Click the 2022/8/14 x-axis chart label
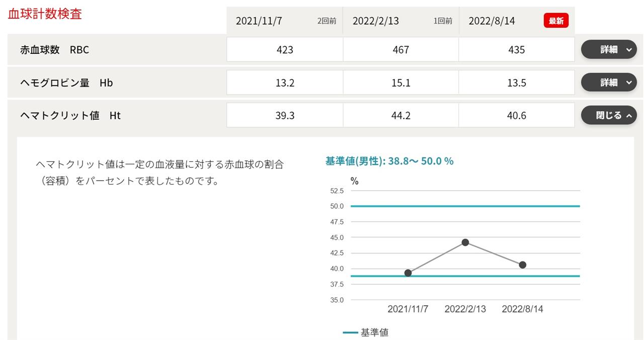The image size is (644, 340). [x=523, y=309]
